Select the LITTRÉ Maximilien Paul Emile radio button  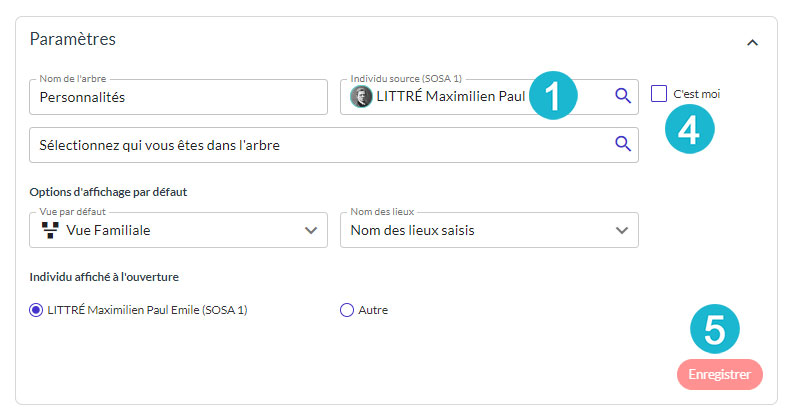[x=37, y=310]
